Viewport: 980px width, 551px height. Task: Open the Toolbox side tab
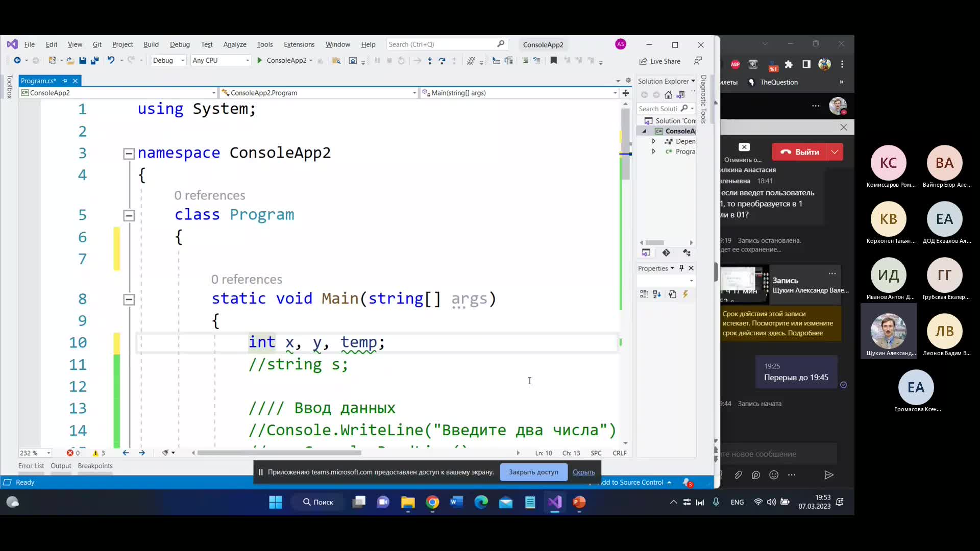coord(9,87)
